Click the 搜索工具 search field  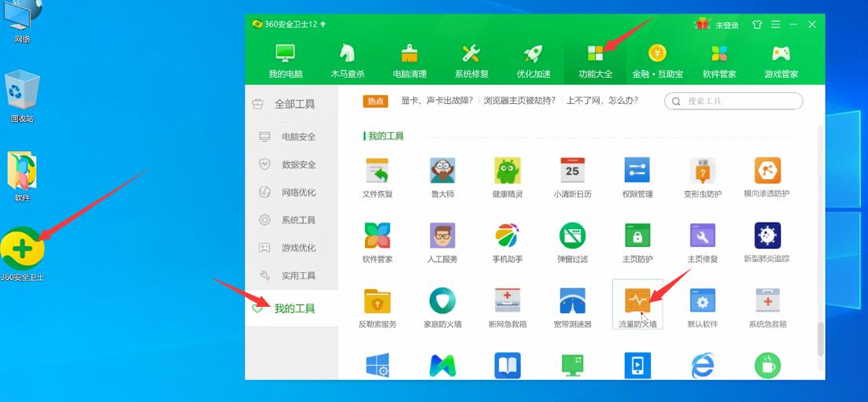[733, 101]
